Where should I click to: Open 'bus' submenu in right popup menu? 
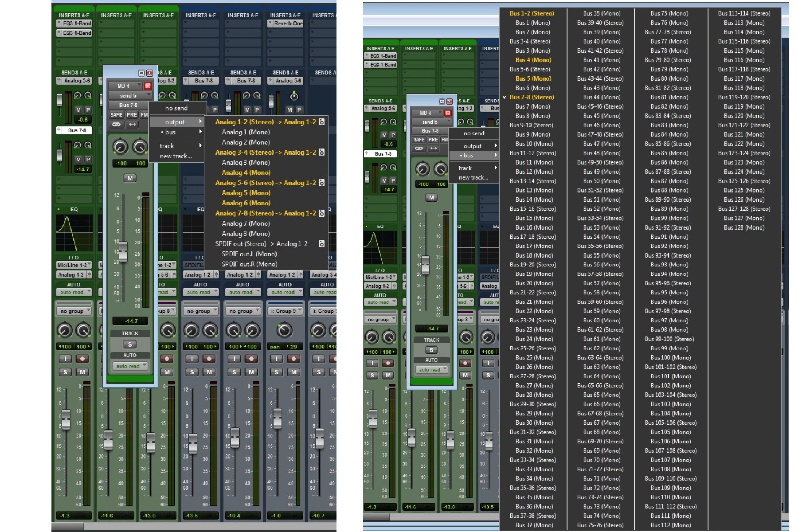click(474, 156)
